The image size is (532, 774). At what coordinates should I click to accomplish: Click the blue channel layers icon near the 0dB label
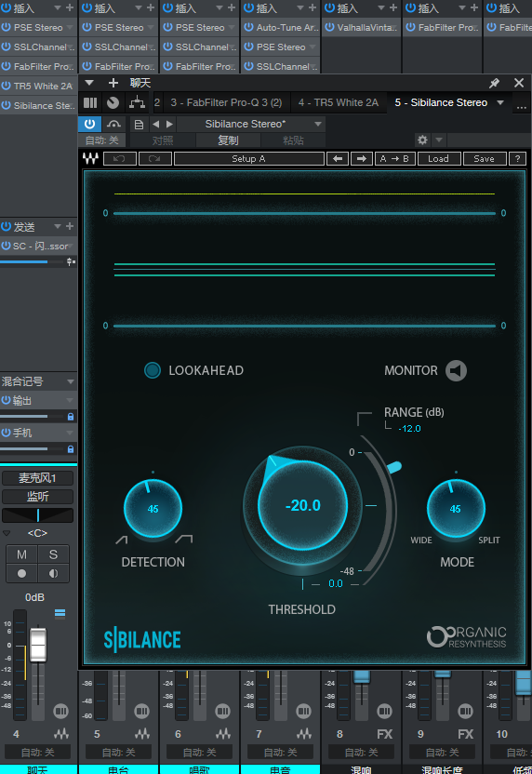click(60, 613)
